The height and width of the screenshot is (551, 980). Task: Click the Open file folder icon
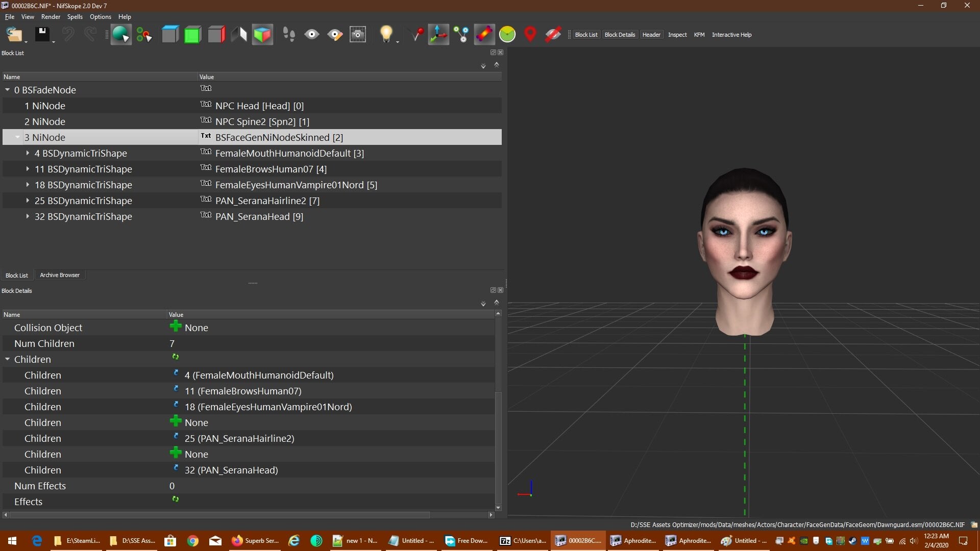tap(14, 34)
